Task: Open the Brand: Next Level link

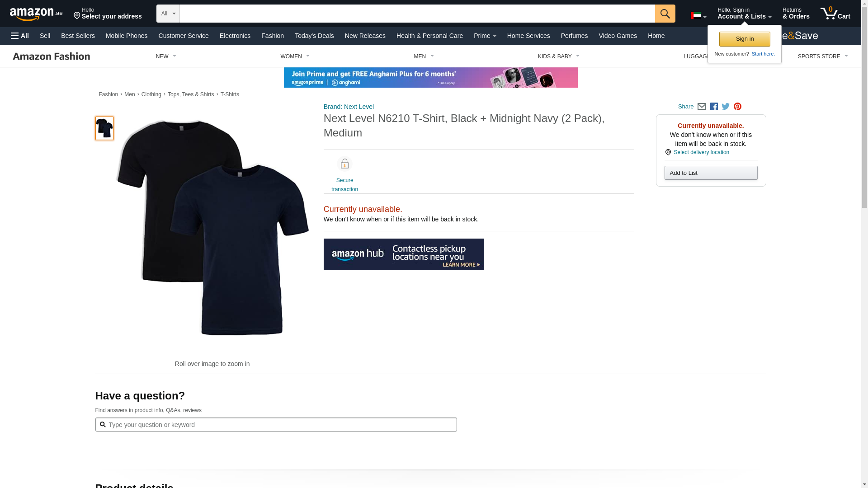Action: (x=349, y=107)
